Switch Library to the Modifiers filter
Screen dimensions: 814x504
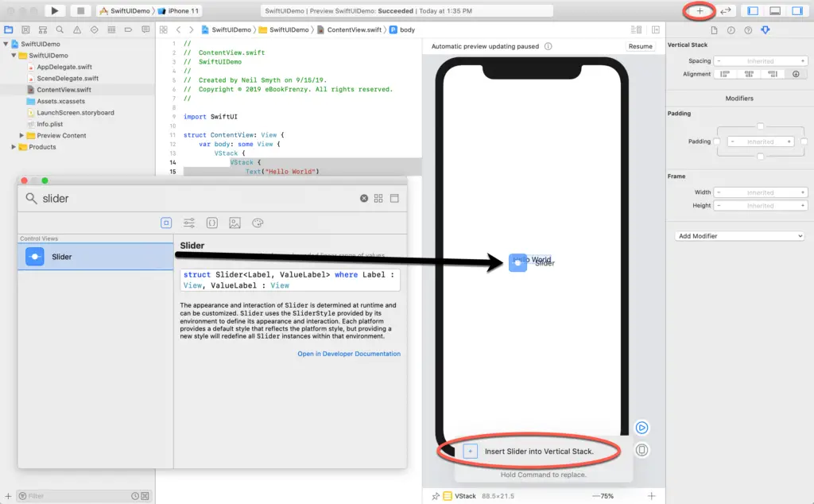tap(189, 223)
